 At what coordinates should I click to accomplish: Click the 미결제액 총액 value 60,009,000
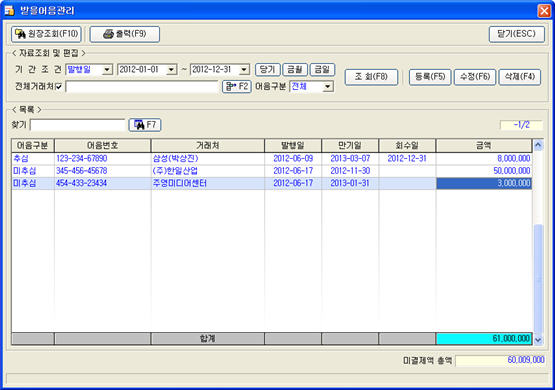[500, 360]
